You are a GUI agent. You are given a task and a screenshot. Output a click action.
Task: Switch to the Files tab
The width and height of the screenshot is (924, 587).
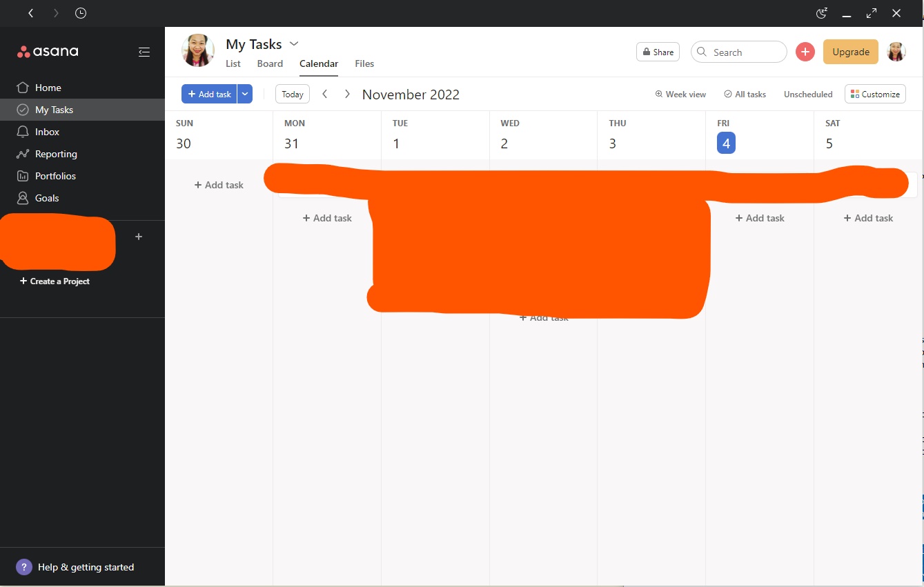click(364, 63)
